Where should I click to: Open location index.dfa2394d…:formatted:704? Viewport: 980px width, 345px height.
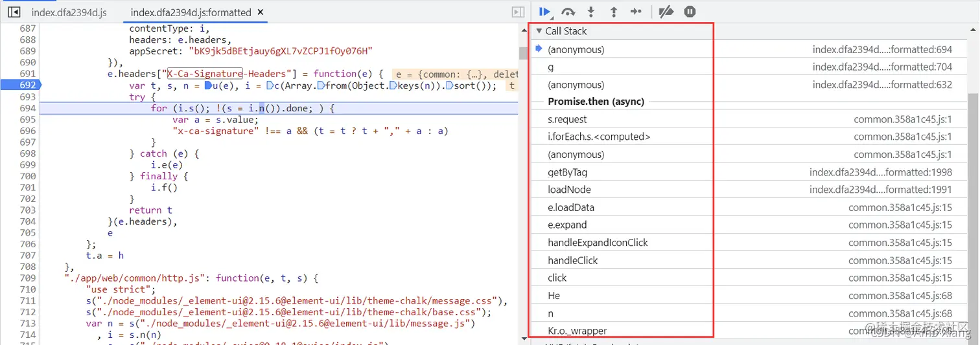click(882, 67)
